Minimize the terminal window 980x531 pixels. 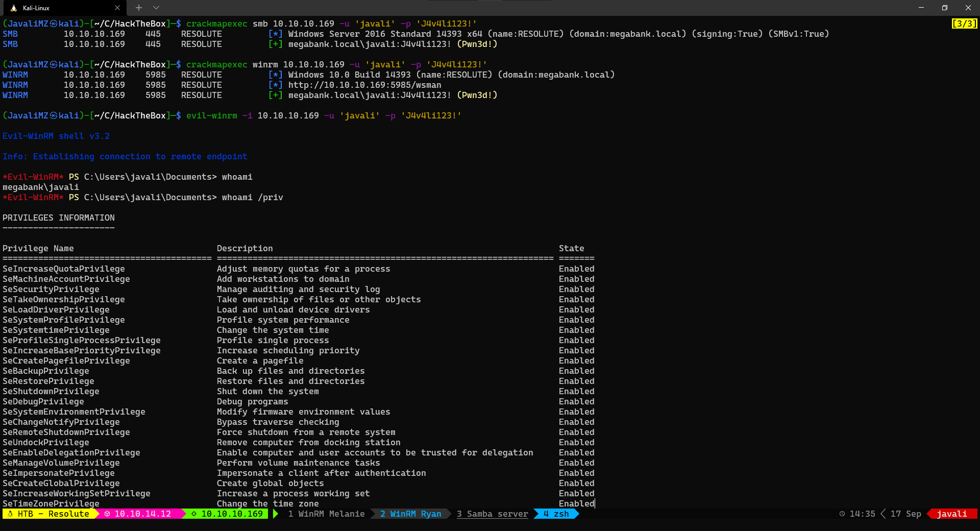(921, 8)
